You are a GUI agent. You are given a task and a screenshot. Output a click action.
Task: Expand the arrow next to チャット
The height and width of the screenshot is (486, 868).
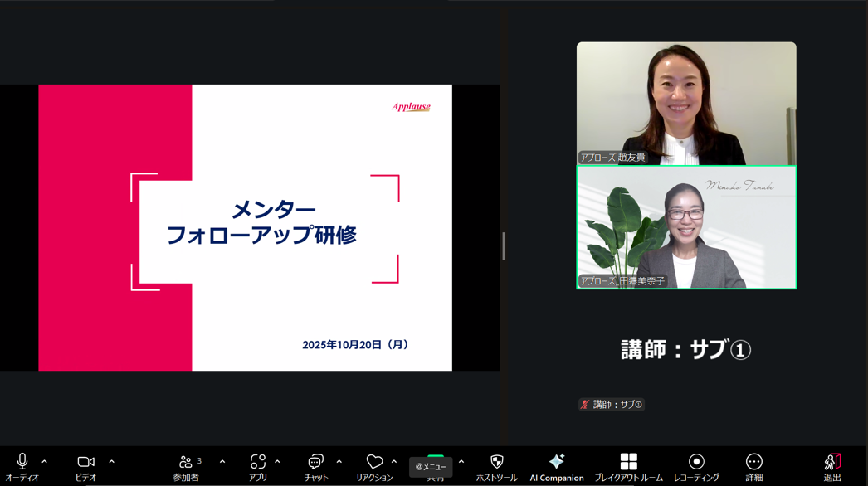(x=339, y=462)
